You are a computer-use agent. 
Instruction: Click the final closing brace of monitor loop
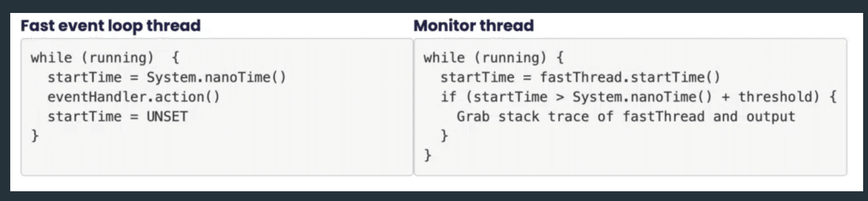[428, 156]
